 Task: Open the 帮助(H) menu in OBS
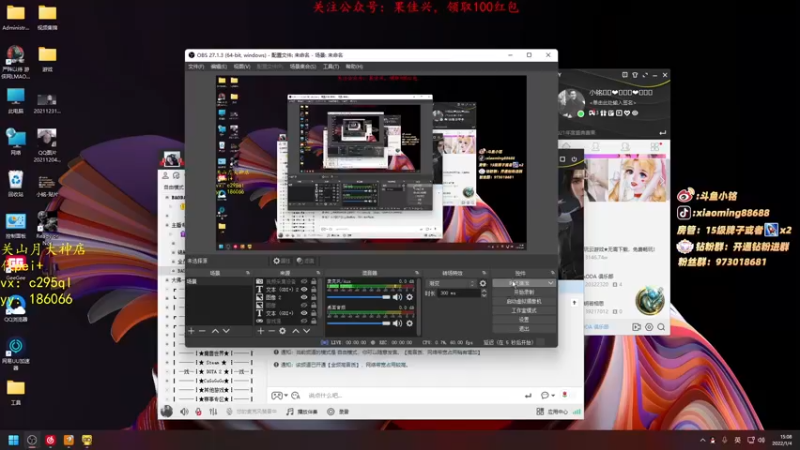354,67
